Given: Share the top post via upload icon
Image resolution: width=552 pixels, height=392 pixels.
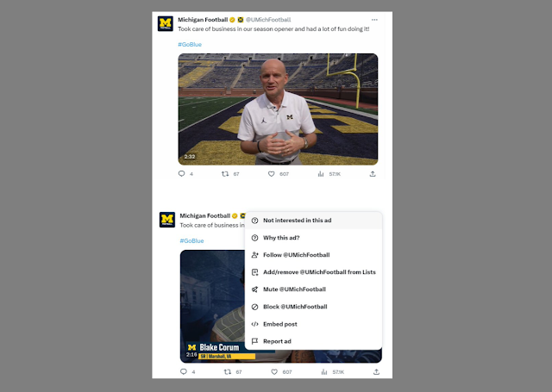Looking at the screenshot, I should 373,174.
